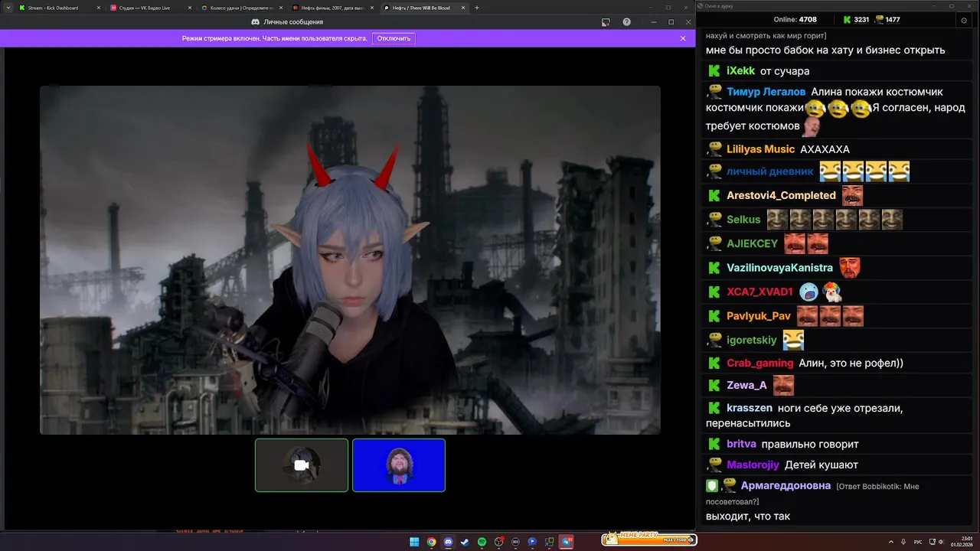This screenshot has width=980, height=551.
Task: Click the clown emote in XCA7_XVAD1's message
Action: coord(831,292)
